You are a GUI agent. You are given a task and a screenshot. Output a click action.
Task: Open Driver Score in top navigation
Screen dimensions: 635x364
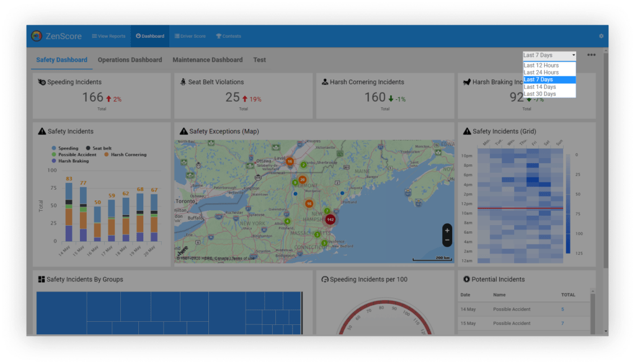coord(190,36)
